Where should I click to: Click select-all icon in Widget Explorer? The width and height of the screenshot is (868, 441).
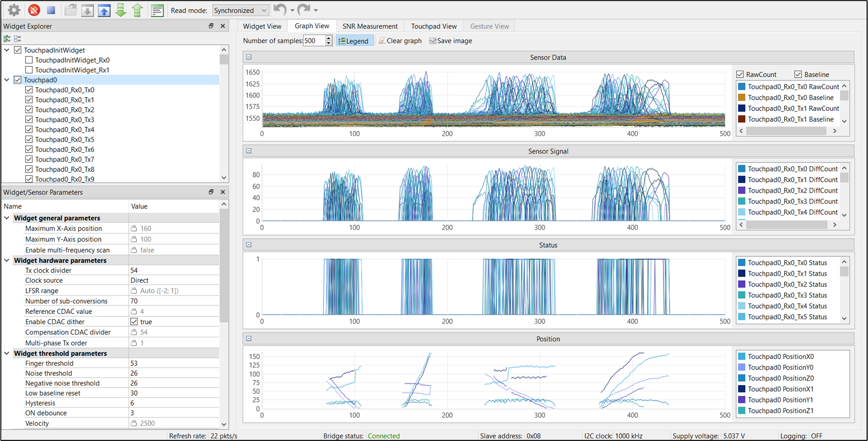click(7, 39)
